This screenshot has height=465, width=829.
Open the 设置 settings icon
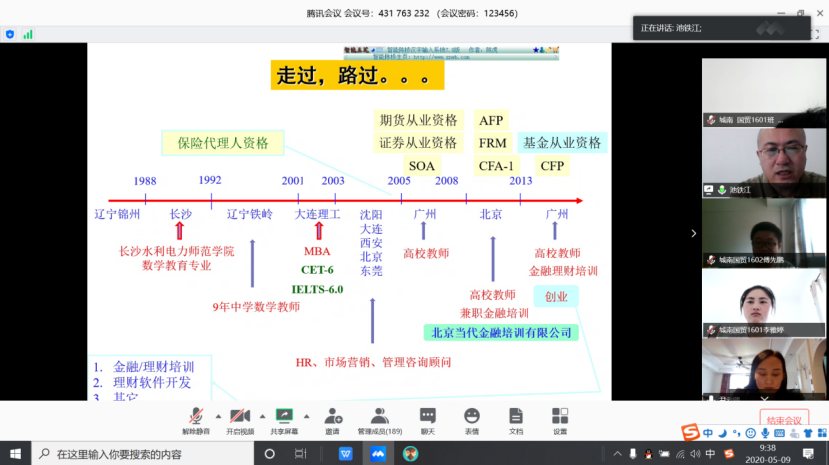560,416
